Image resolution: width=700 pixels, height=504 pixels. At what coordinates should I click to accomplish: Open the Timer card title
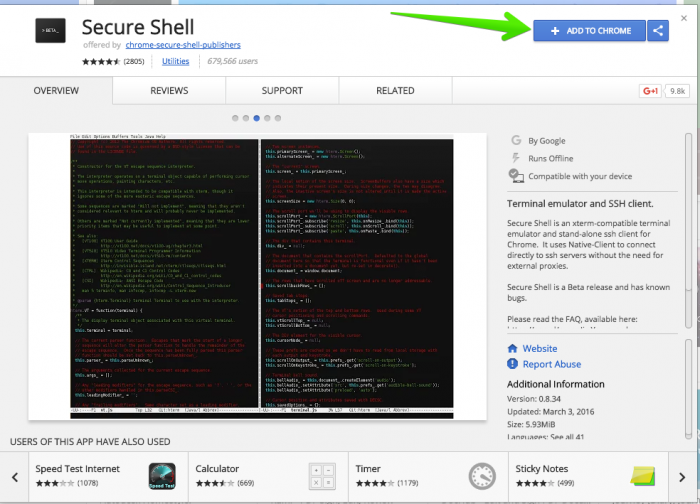pos(368,468)
